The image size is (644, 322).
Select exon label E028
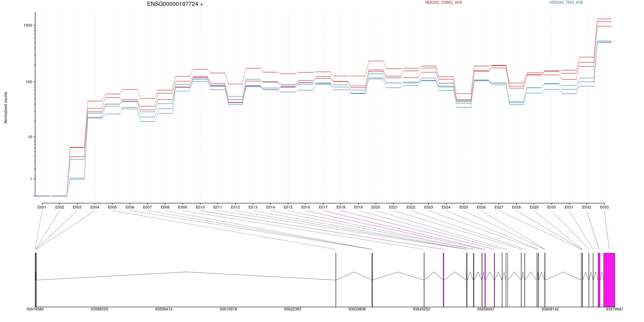tap(516, 207)
